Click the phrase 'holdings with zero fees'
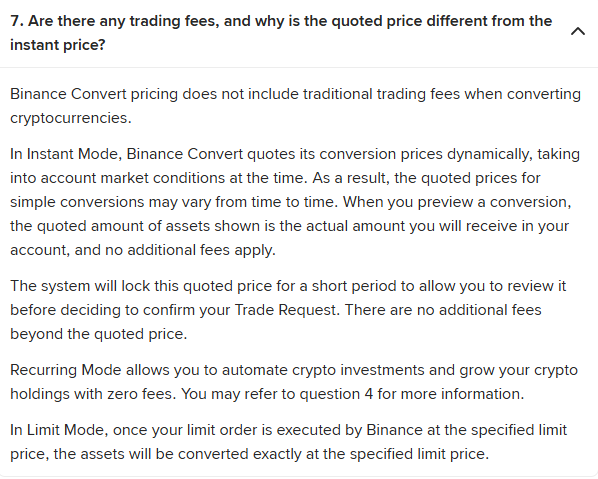This screenshot has height=479, width=598. [x=91, y=394]
